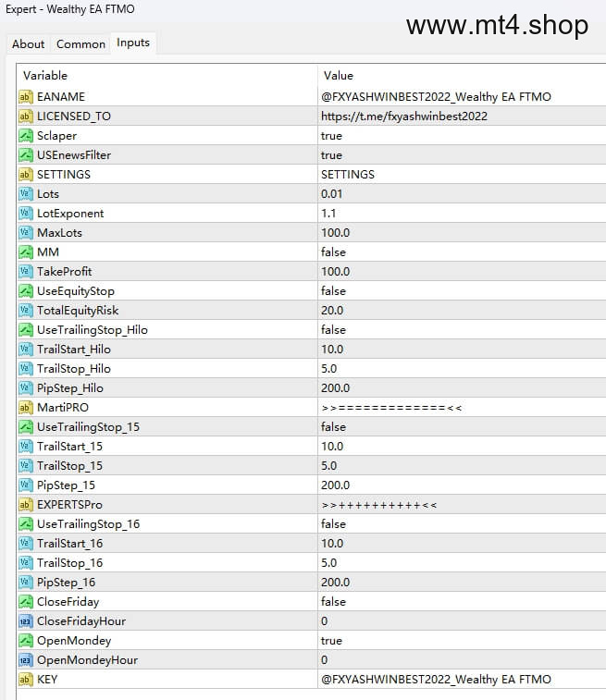Image resolution: width=606 pixels, height=700 pixels.
Task: Click the MartiPRO string icon
Action: point(26,408)
